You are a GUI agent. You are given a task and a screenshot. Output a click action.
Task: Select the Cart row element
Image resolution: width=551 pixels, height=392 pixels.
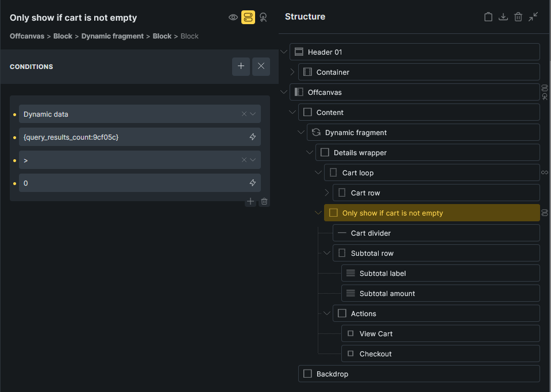coord(436,193)
